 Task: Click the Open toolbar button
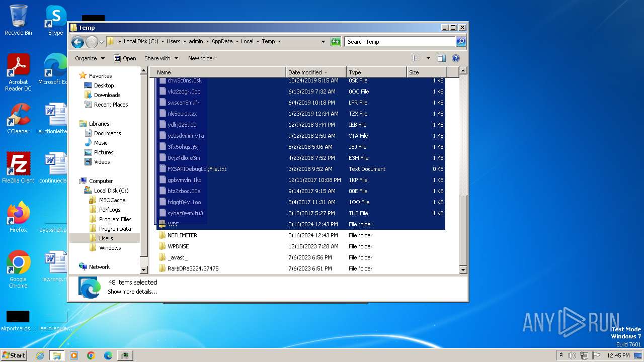pyautogui.click(x=125, y=58)
